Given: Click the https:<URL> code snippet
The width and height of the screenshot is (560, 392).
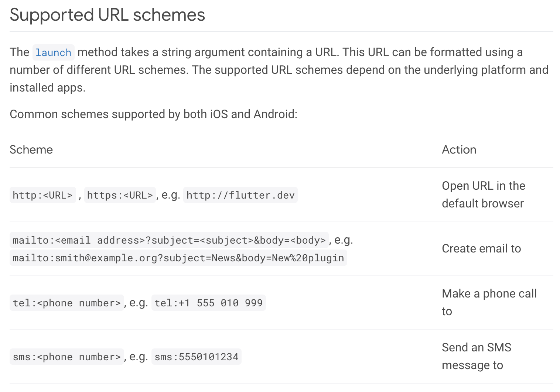Looking at the screenshot, I should click(x=120, y=195).
